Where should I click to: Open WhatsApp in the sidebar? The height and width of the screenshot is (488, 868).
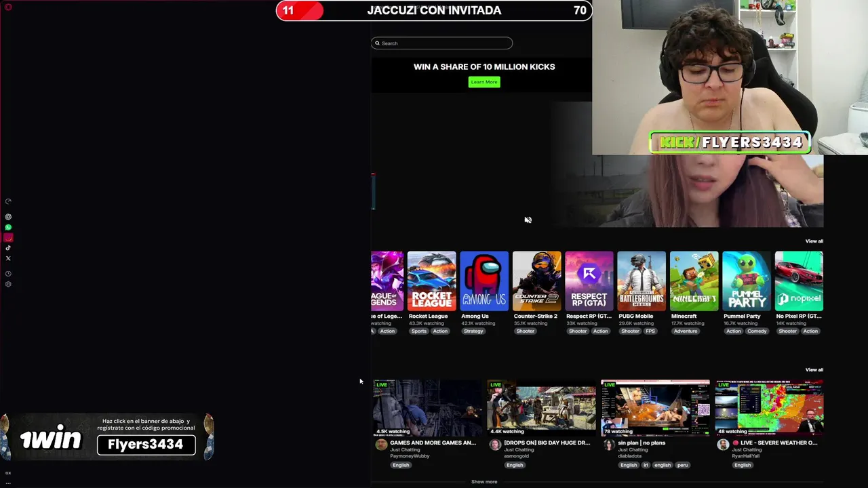8,228
